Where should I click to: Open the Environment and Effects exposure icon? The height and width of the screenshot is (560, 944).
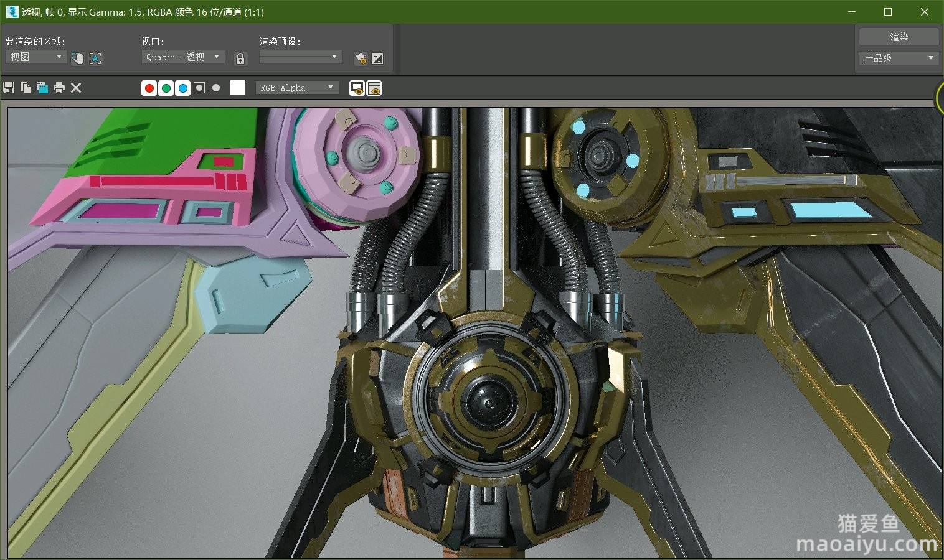[377, 58]
